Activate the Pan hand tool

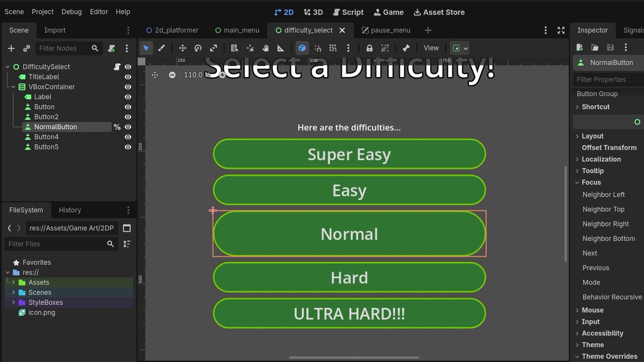(266, 48)
